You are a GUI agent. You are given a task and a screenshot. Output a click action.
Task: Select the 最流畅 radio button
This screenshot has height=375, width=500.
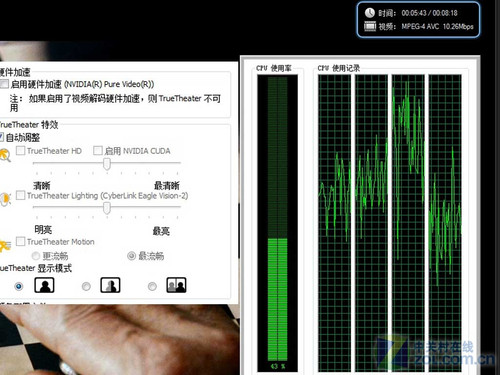click(132, 256)
